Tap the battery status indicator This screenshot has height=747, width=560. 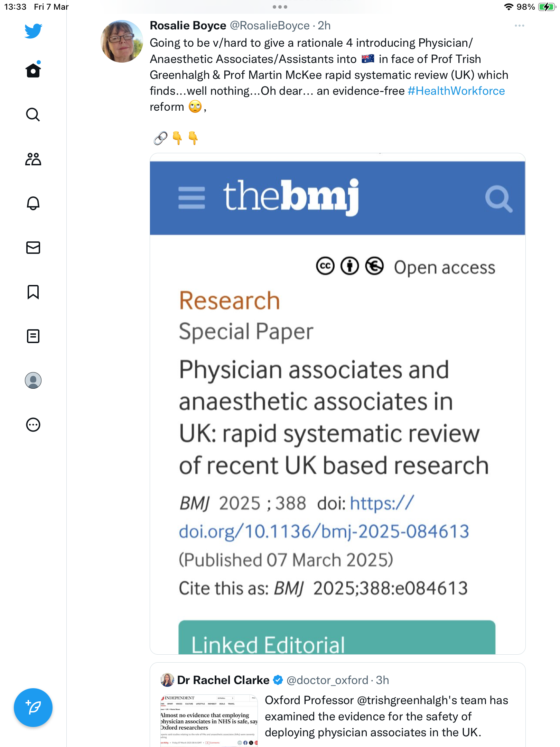pos(546,7)
